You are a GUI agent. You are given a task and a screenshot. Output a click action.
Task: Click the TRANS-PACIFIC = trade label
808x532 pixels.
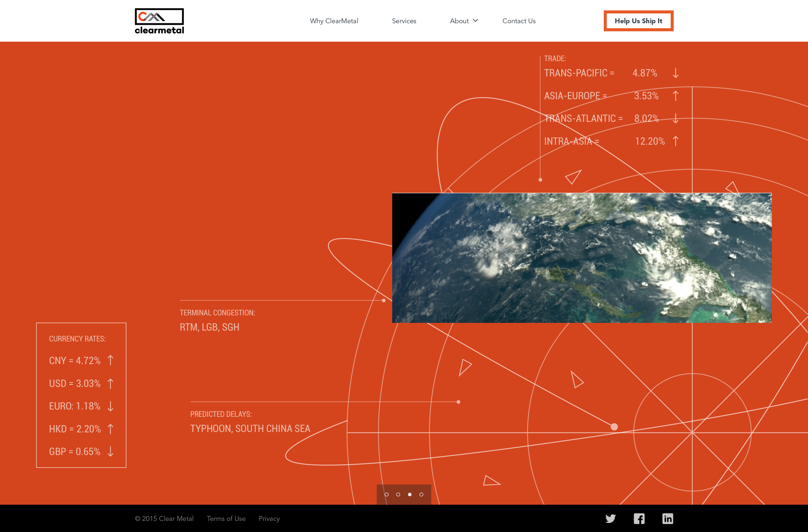tap(579, 73)
